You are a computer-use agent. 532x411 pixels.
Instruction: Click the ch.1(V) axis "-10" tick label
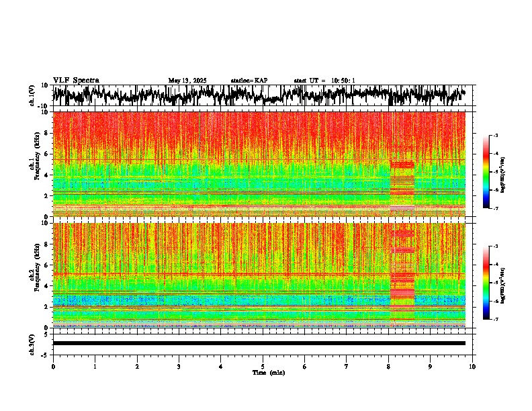[44, 106]
